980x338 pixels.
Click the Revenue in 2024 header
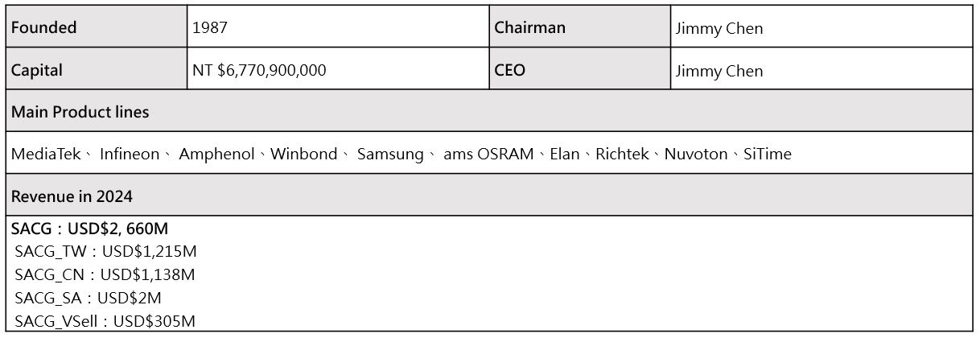click(x=72, y=196)
